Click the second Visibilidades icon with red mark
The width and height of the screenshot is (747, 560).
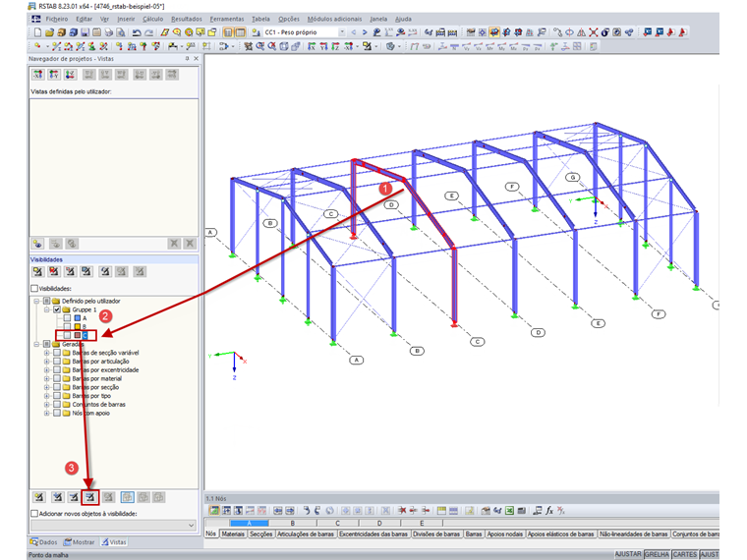(x=54, y=271)
